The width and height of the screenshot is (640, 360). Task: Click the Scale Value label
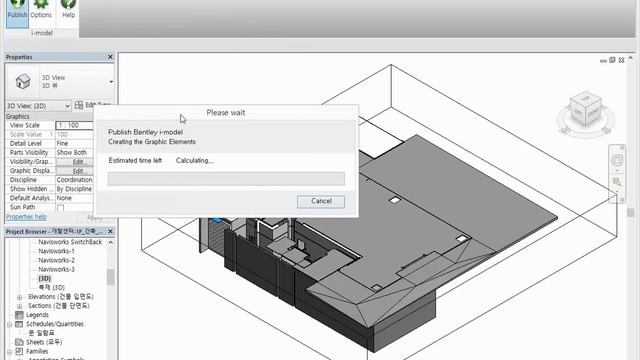(26, 134)
